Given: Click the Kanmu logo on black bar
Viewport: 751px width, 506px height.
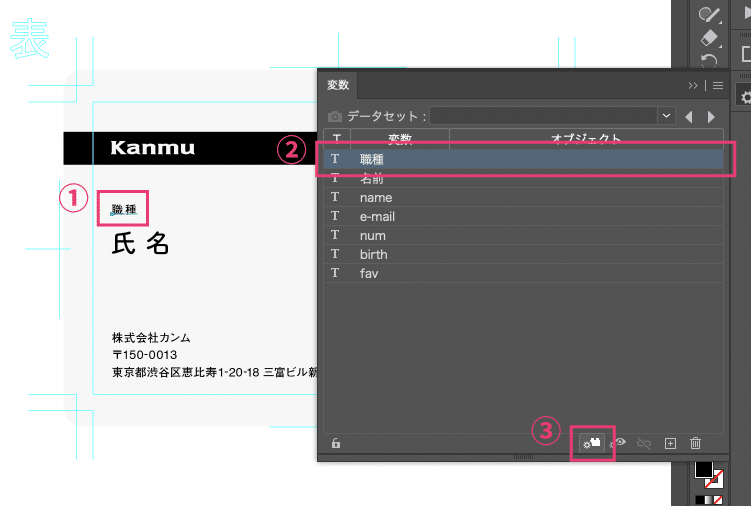Looking at the screenshot, I should [153, 148].
